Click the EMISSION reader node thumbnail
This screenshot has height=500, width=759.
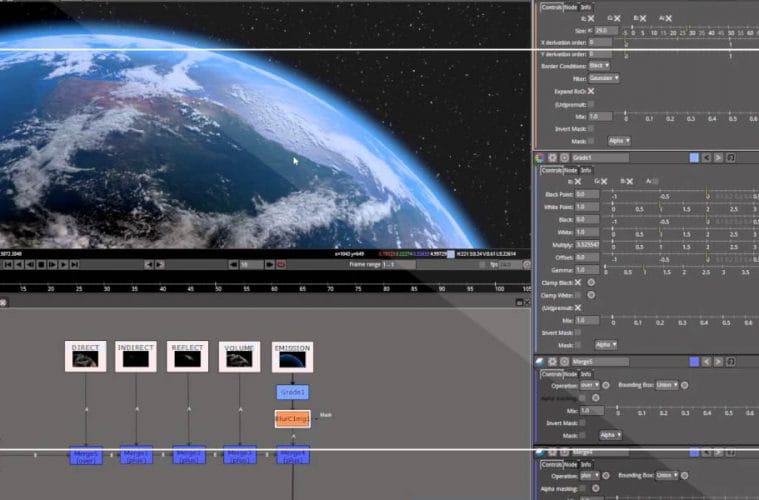pos(292,359)
